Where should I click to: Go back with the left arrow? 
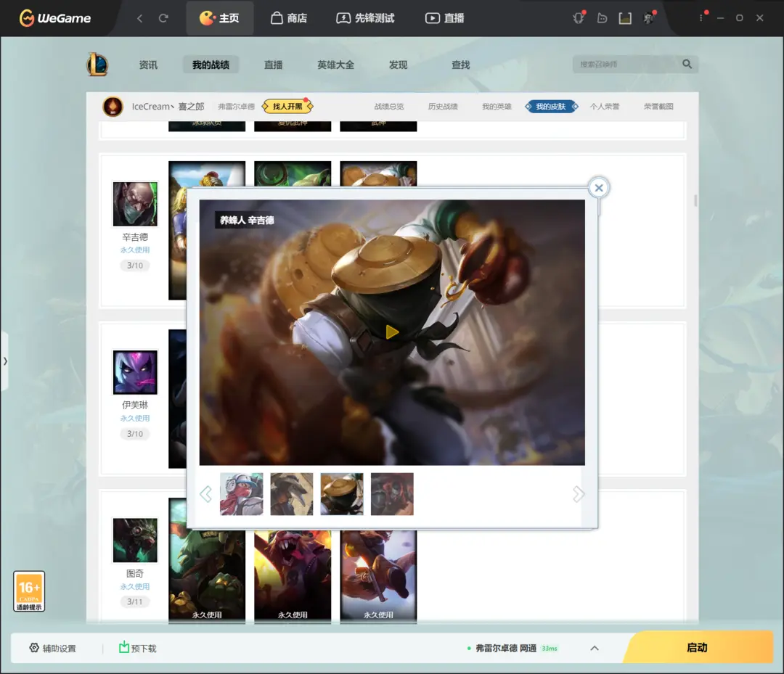tap(140, 18)
